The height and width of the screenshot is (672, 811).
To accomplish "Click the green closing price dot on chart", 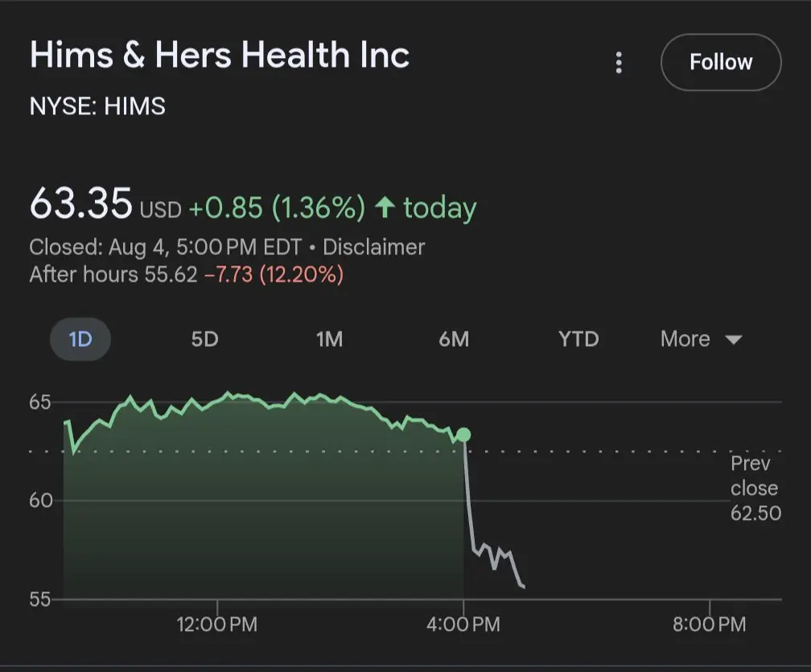I will (463, 435).
